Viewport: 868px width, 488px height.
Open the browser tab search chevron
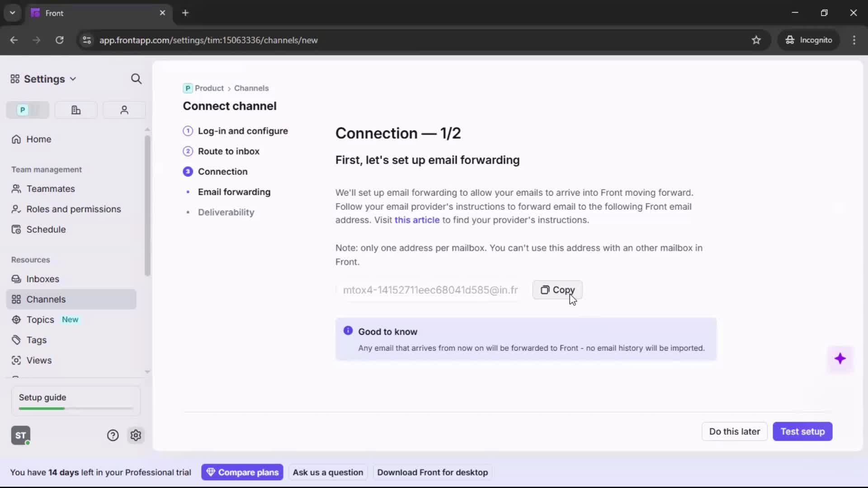click(12, 13)
